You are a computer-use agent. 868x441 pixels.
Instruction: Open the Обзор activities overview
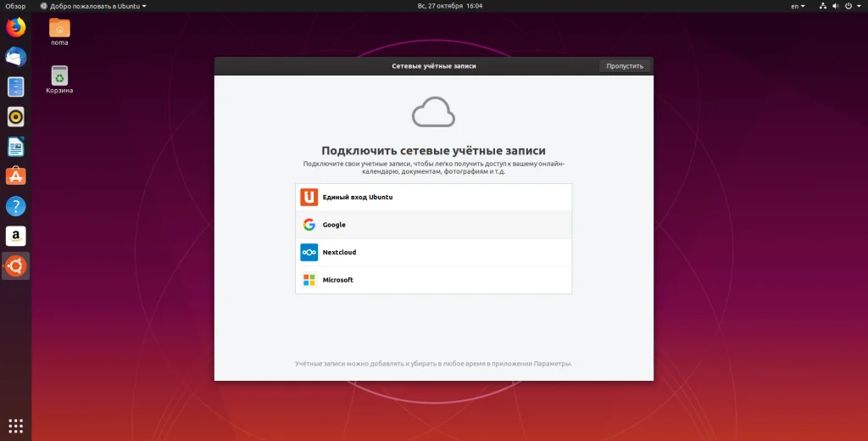click(x=15, y=6)
